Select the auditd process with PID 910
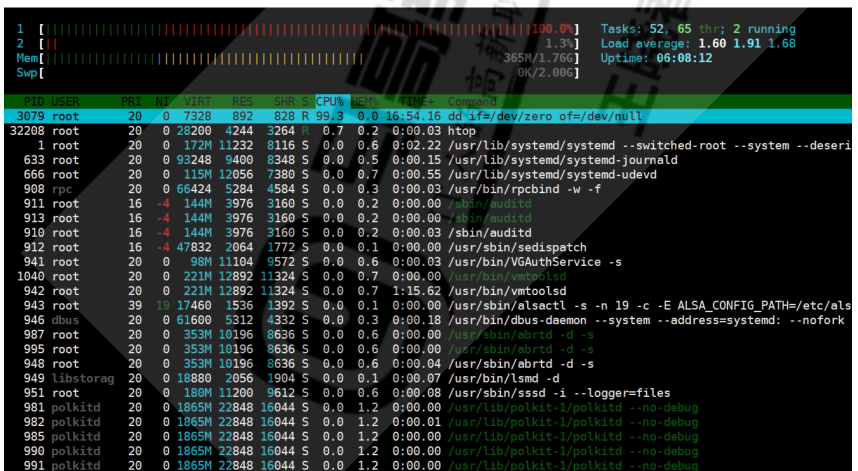858x471 pixels. [x=428, y=232]
